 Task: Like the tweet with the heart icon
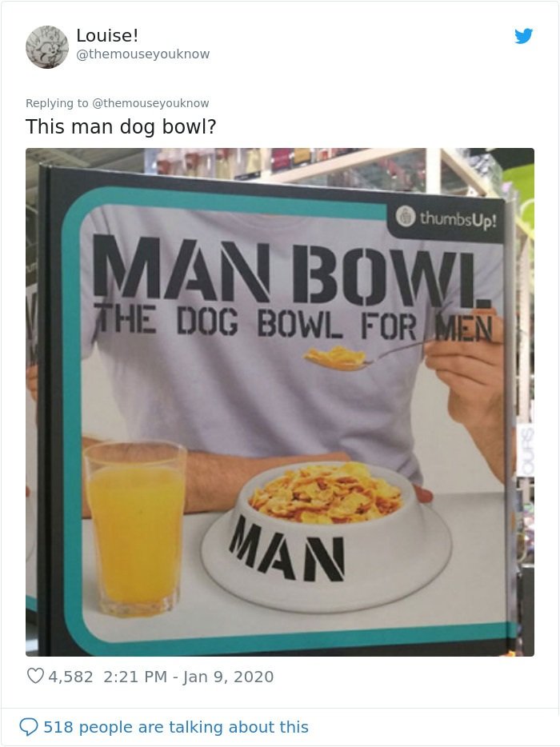35,676
